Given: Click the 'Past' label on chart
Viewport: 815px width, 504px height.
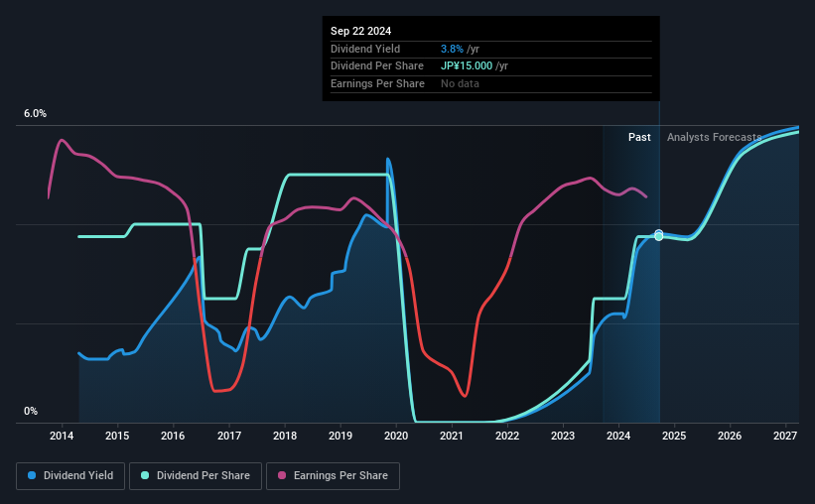Looking at the screenshot, I should click(x=639, y=137).
